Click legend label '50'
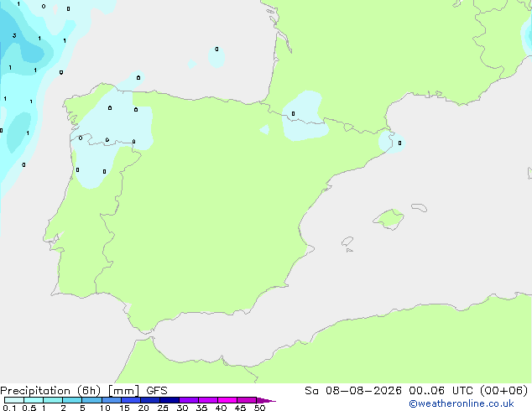 259,408
